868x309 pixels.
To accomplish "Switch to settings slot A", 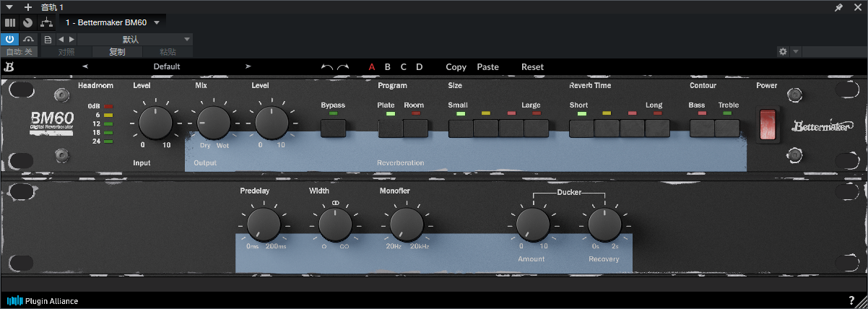I will click(x=372, y=67).
